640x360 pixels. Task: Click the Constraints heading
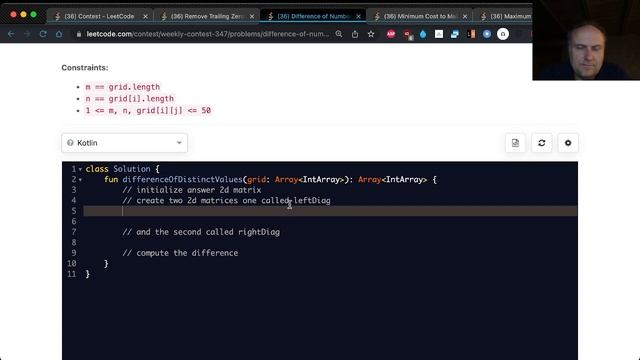(84, 68)
